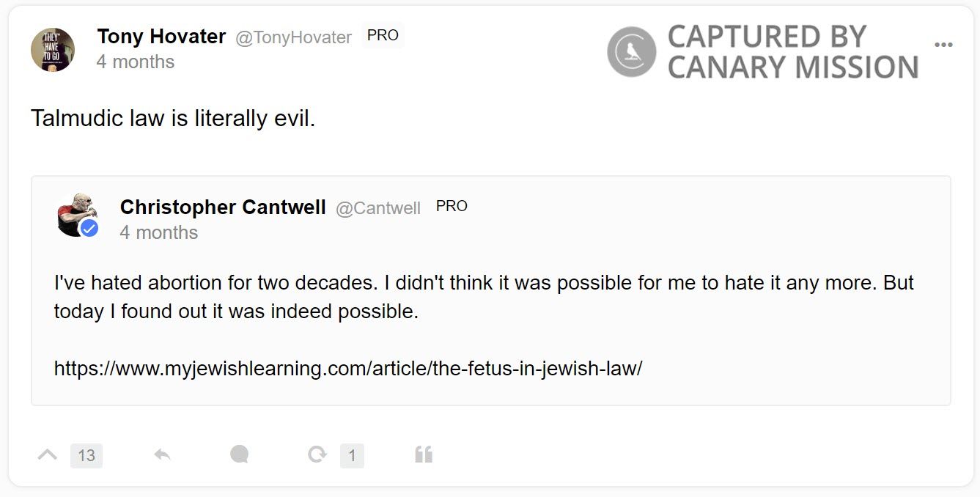The image size is (980, 497).
Task: Visit Tony Hovater's profile via display name
Action: point(161,36)
